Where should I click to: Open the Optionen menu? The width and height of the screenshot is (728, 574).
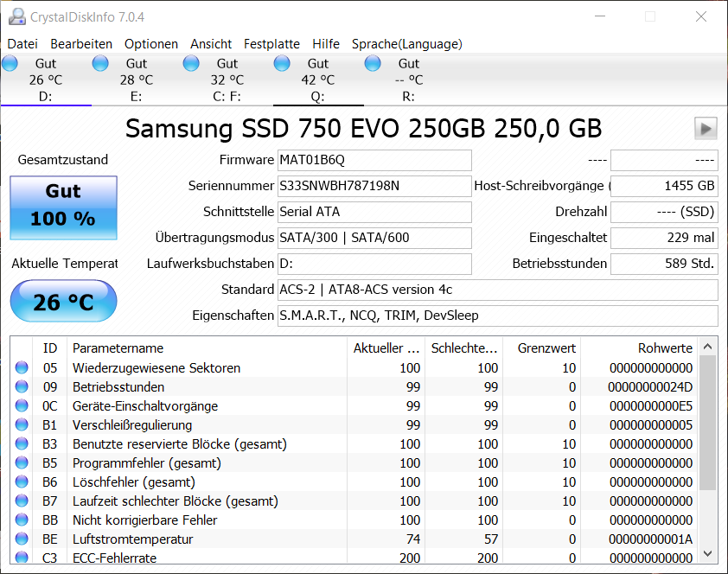pos(151,44)
